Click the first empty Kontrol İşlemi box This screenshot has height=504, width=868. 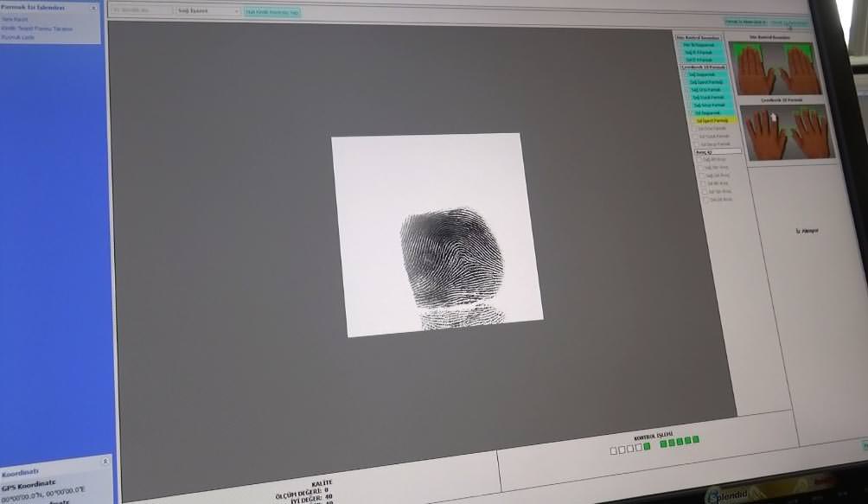pyautogui.click(x=614, y=450)
